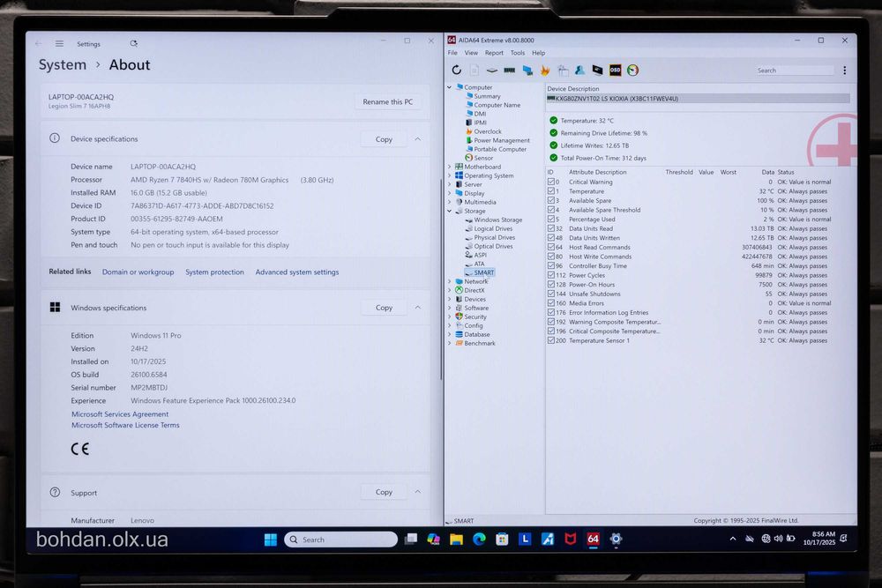Uncheck the Available Spare checkbox
Screen dimensions: 882x588
[x=551, y=200]
